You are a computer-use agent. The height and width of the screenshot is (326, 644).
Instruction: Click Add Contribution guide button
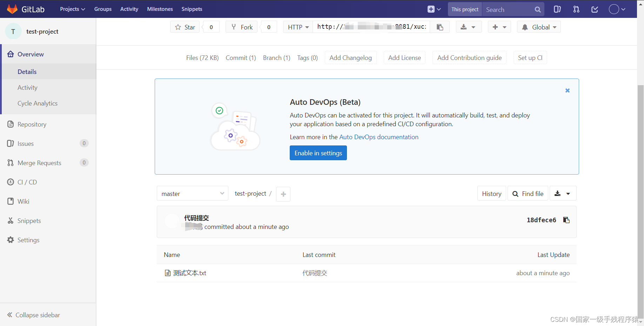click(469, 58)
